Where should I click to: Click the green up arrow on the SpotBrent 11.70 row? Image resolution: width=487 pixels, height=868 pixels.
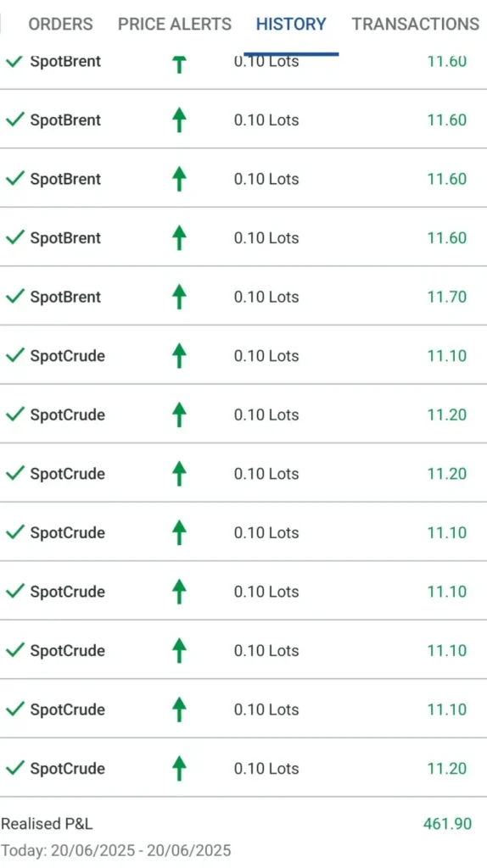coord(179,297)
